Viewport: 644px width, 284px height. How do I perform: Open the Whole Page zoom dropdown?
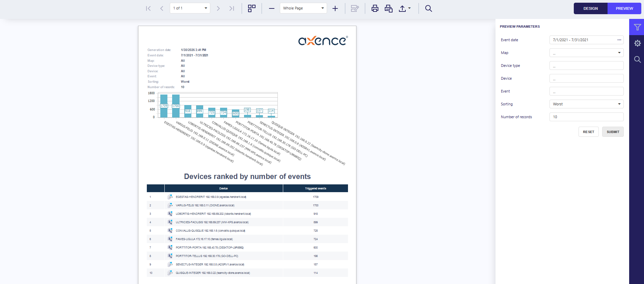pos(322,8)
